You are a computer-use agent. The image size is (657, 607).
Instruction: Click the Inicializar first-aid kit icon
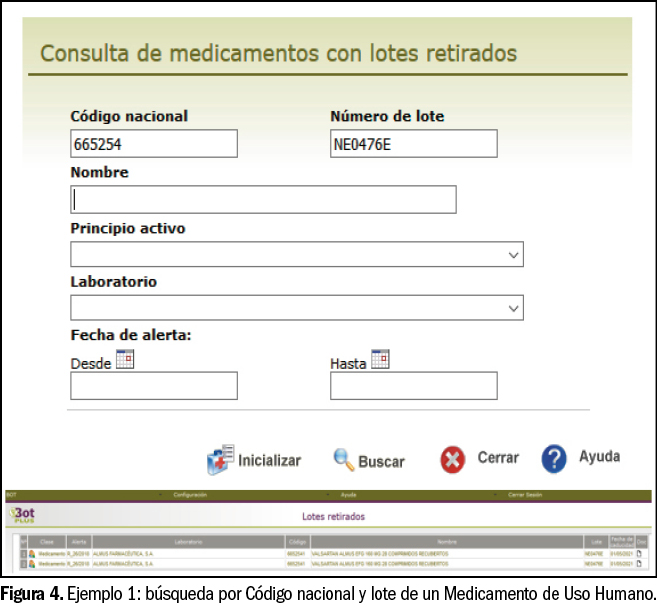219,459
